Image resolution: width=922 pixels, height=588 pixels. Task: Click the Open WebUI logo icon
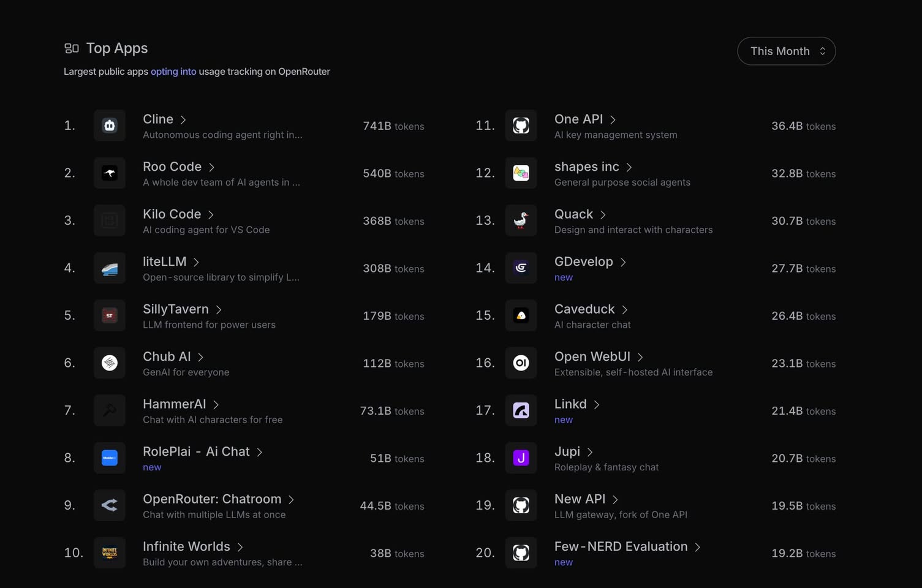pyautogui.click(x=521, y=363)
